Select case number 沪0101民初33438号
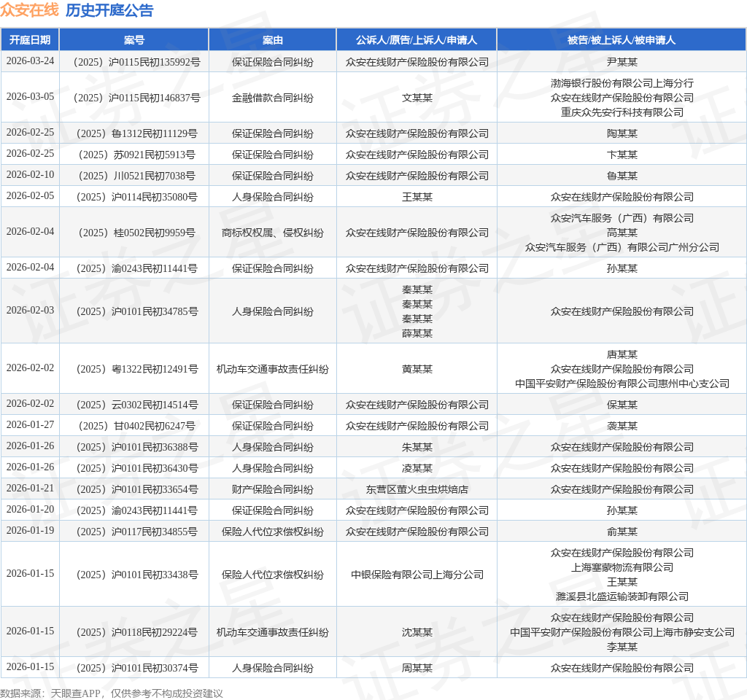Viewport: 747px width, 700px height. [x=136, y=575]
